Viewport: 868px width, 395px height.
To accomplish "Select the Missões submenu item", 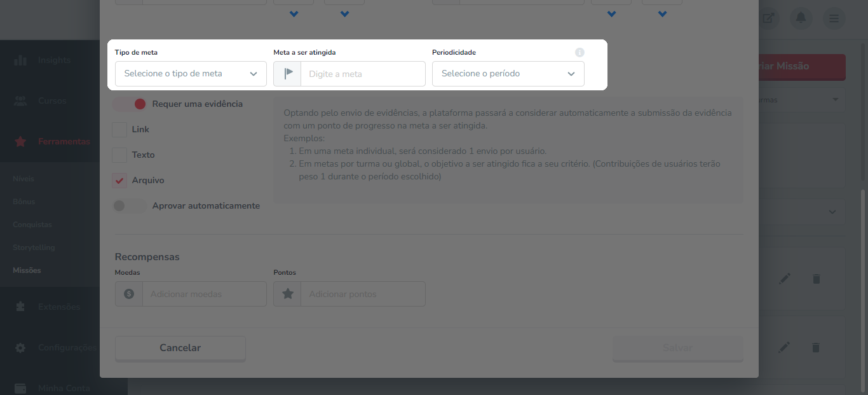I will point(27,270).
